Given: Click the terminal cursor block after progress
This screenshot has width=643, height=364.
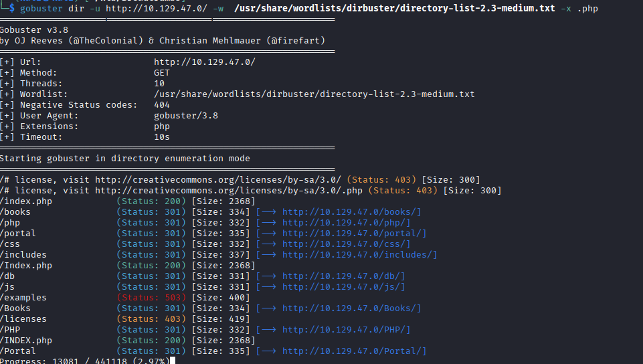Looking at the screenshot, I should pos(173,361).
